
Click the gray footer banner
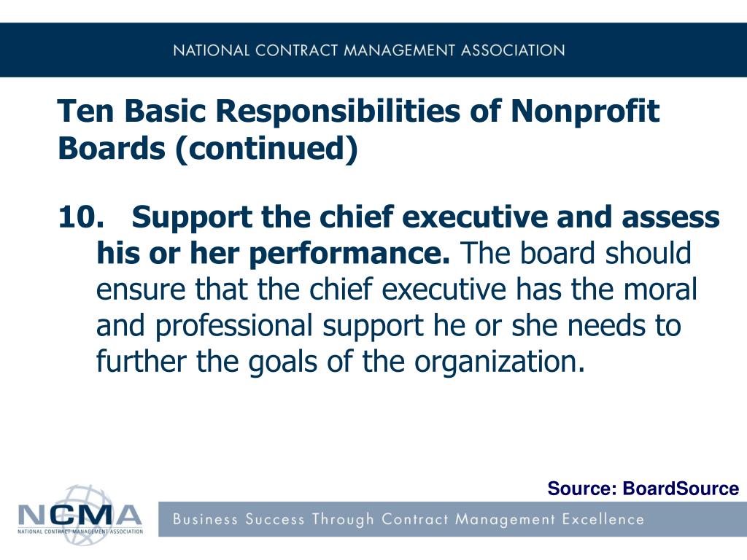pyautogui.click(x=452, y=519)
